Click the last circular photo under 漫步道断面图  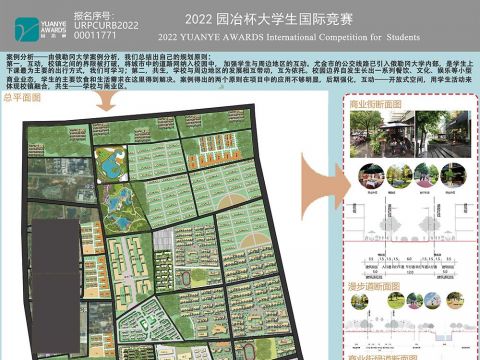coord(455,300)
